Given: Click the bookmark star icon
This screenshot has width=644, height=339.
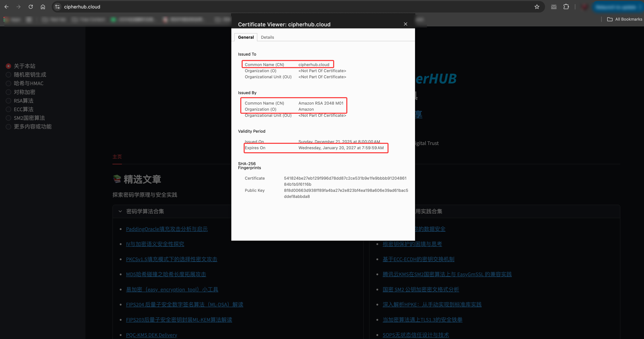Looking at the screenshot, I should coord(537,7).
